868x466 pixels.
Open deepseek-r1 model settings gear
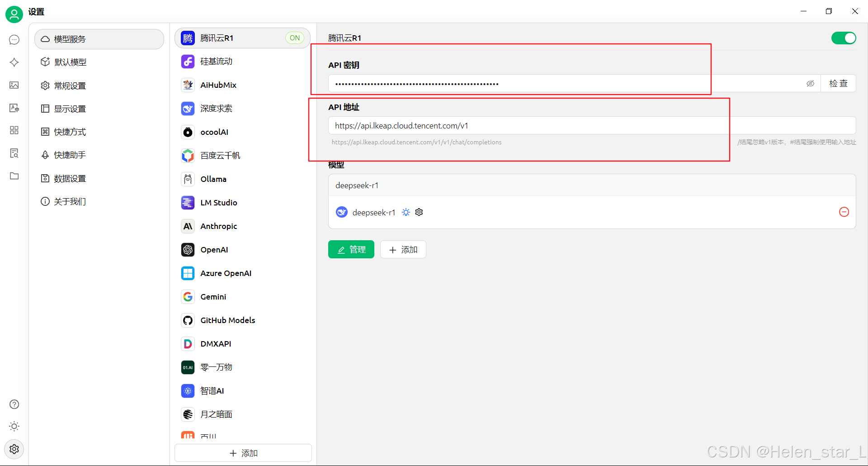point(419,212)
